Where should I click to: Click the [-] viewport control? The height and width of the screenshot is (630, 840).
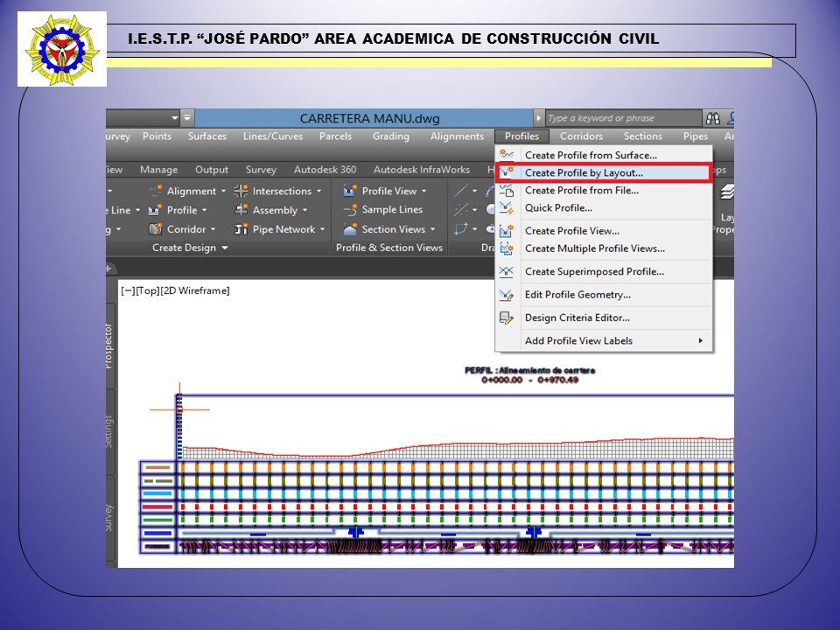[x=128, y=290]
